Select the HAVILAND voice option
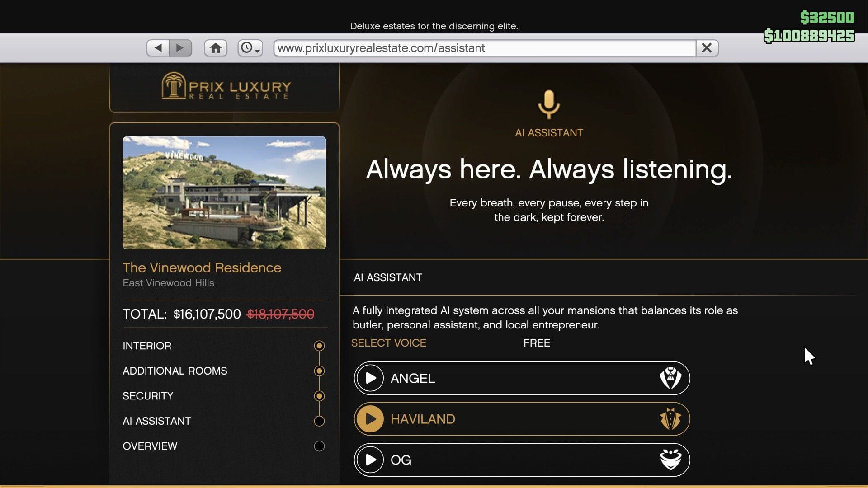868x488 pixels. (x=520, y=419)
